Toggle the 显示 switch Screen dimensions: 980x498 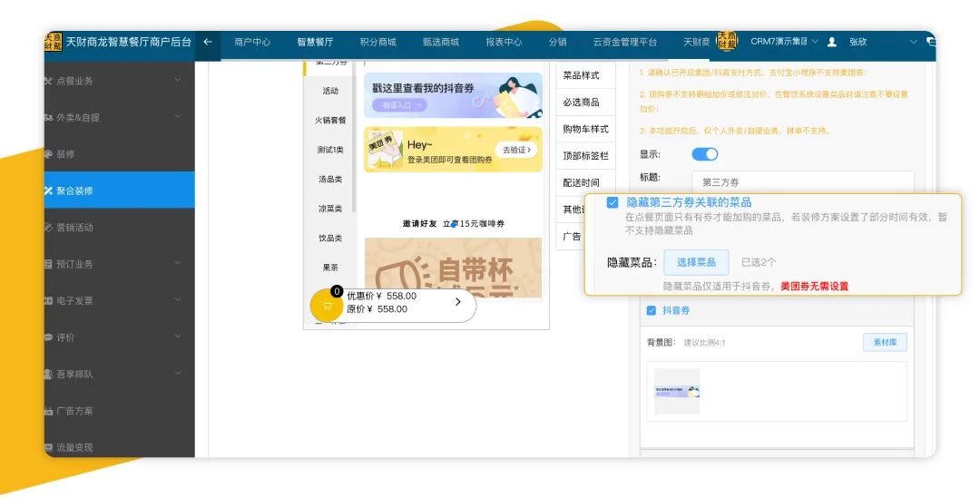pos(705,154)
